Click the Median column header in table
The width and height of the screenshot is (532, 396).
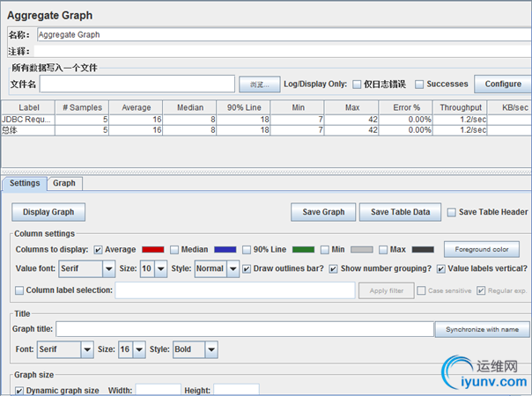tap(189, 107)
